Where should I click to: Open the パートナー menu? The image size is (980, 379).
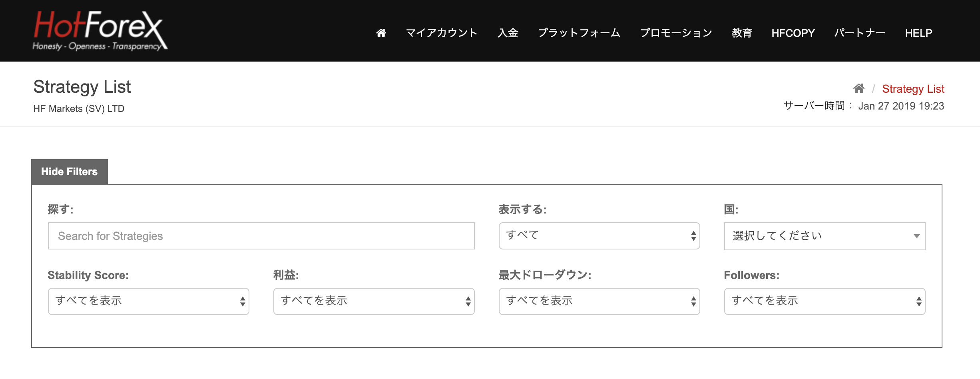click(860, 33)
